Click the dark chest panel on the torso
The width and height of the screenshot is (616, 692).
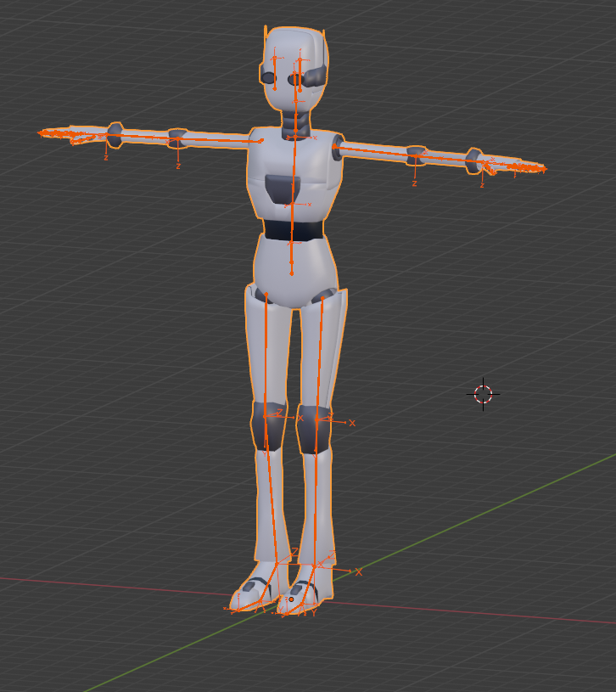pyautogui.click(x=283, y=189)
